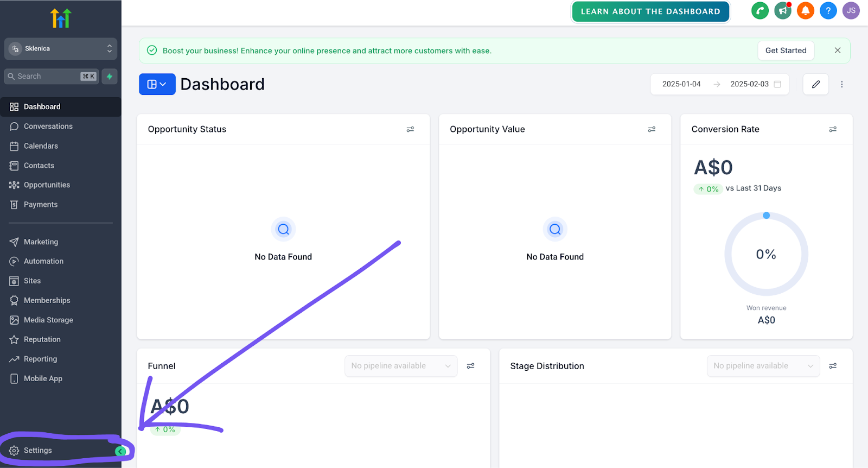Screen dimensions: 868x468
Task: Open the blue dashboard layout dropdown
Action: [157, 84]
